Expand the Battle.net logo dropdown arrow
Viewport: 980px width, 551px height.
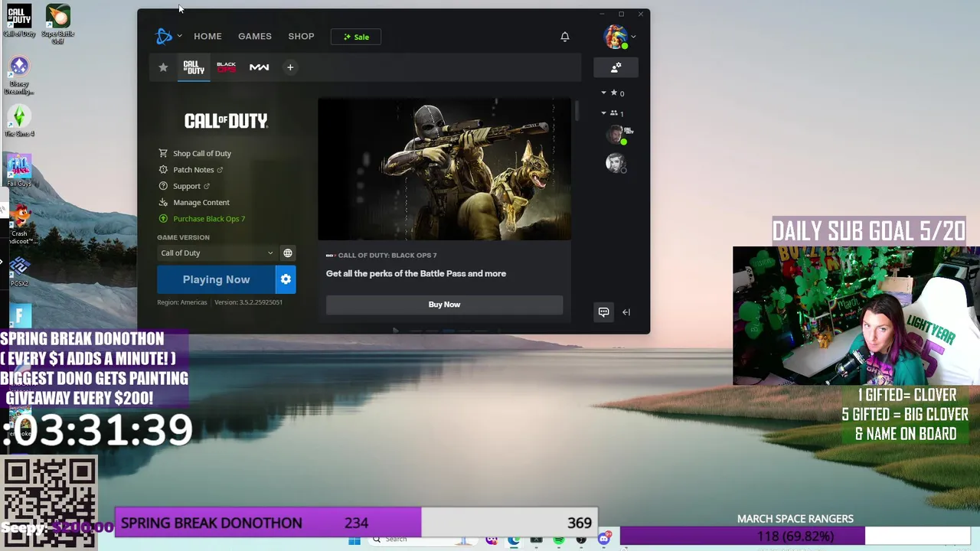[180, 36]
